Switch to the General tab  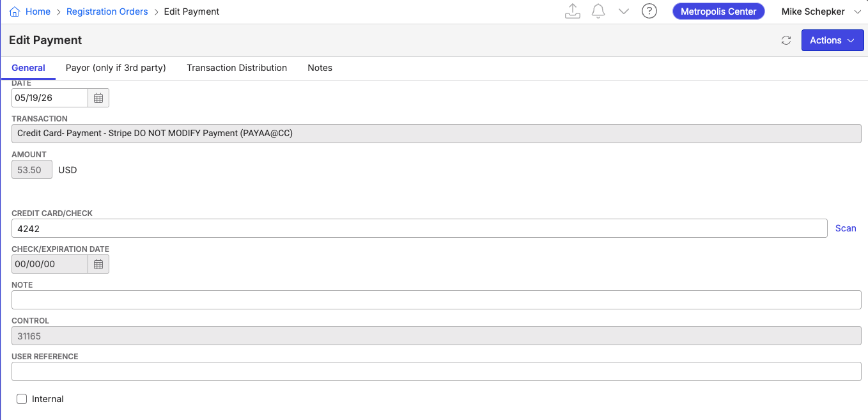pyautogui.click(x=28, y=68)
